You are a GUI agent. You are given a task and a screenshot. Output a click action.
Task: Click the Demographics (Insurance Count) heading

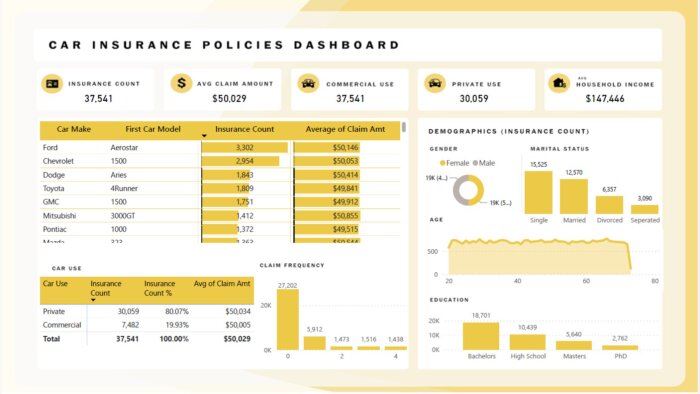point(508,131)
